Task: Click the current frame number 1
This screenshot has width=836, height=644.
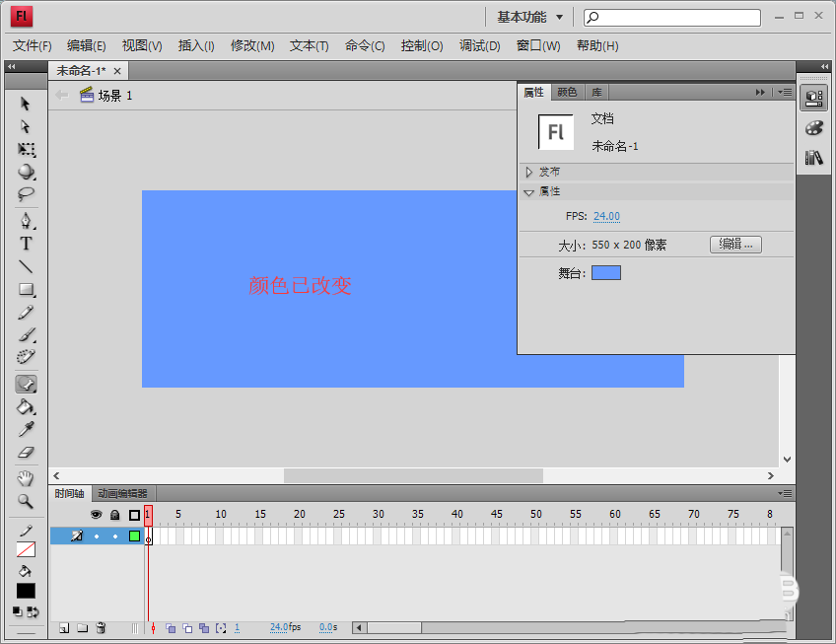Action: click(238, 627)
